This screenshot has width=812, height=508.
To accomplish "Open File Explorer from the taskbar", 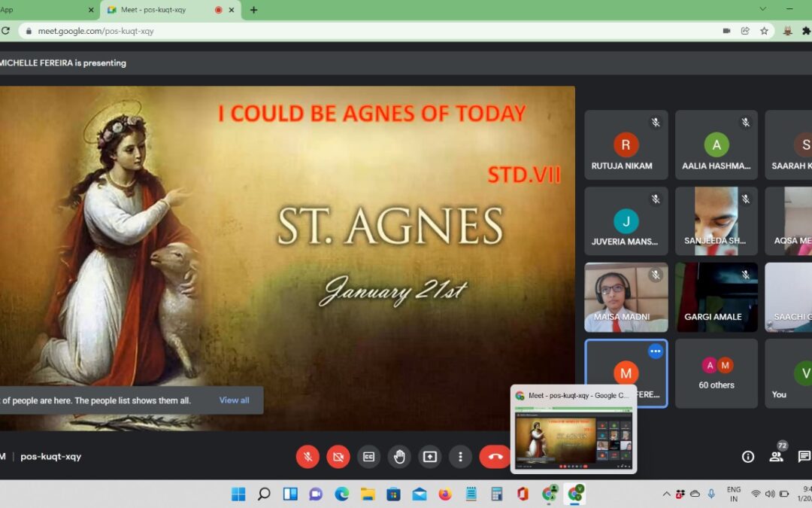I will tap(368, 494).
